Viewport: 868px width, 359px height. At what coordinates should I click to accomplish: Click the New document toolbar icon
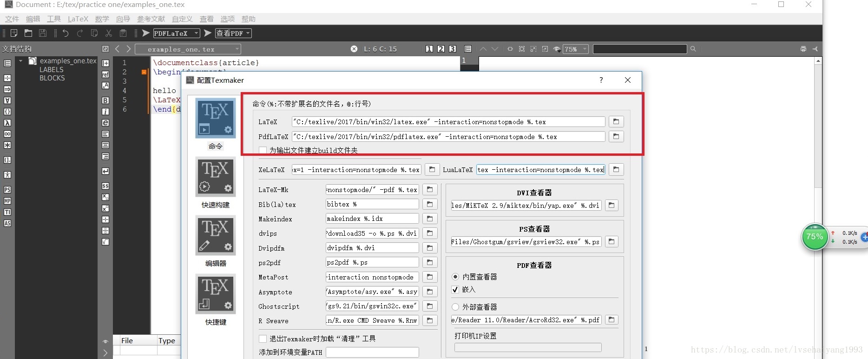click(x=14, y=33)
